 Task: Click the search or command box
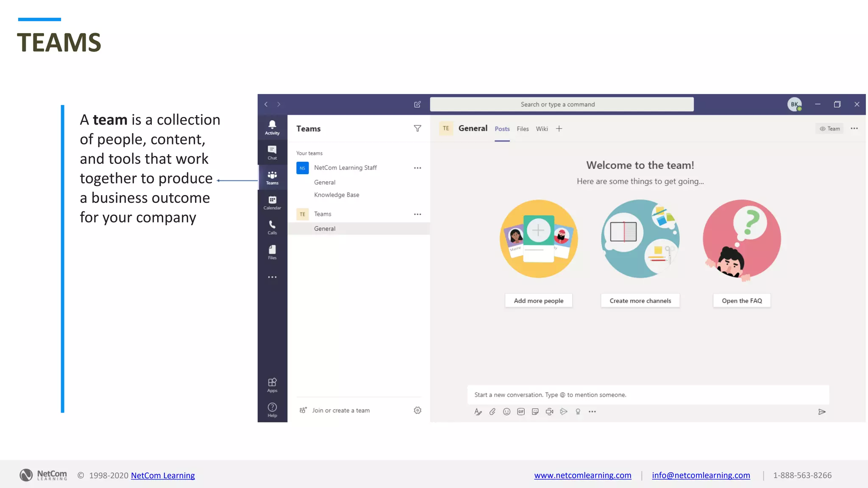pos(562,104)
